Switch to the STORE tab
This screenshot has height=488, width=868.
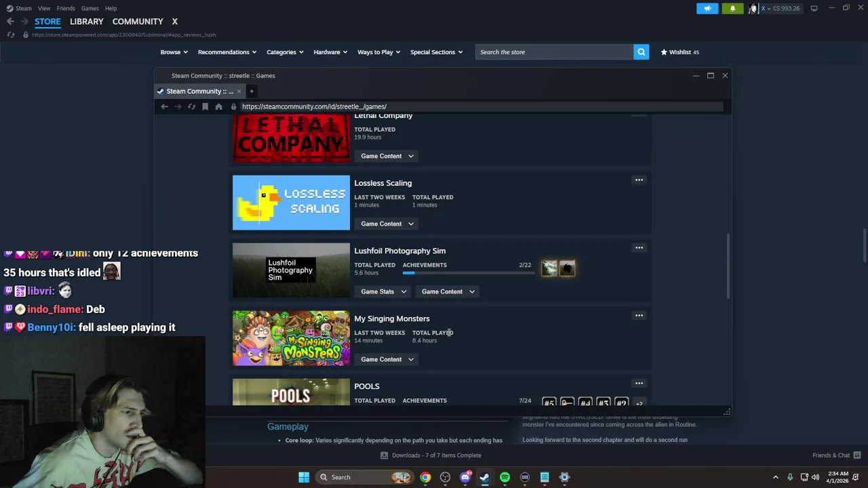click(x=47, y=22)
